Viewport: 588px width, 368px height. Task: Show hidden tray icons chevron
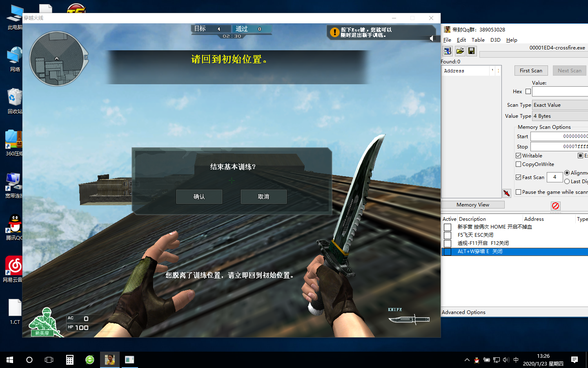pyautogui.click(x=467, y=360)
